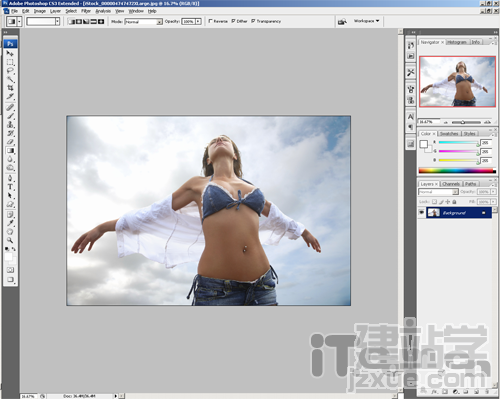The width and height of the screenshot is (500, 399).
Task: Select the Hand tool
Action: pyautogui.click(x=10, y=232)
